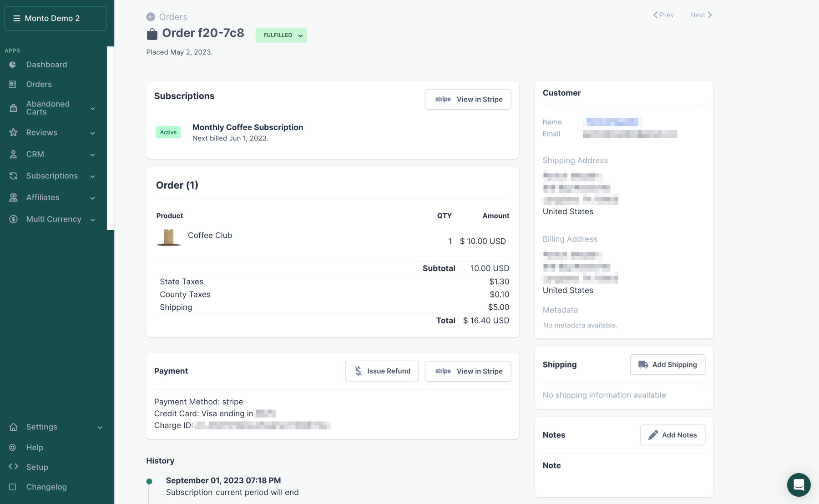Viewport: 819px width, 504px height.
Task: Select the CRM menu item
Action: click(35, 154)
